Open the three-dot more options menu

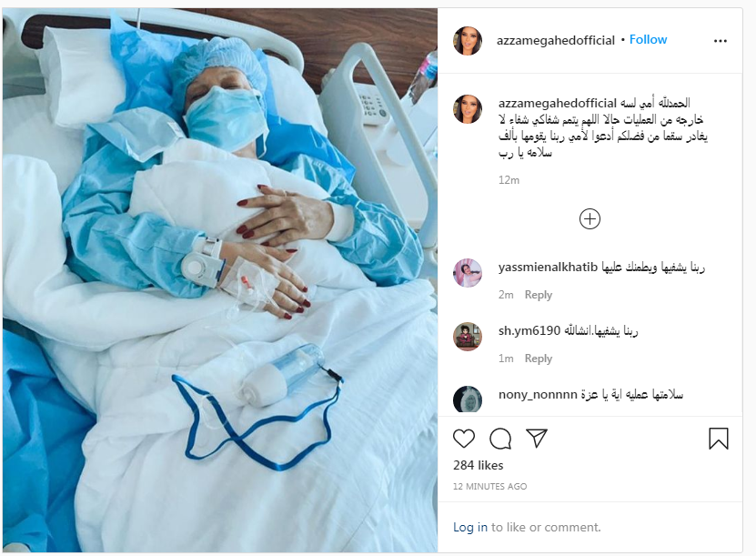(720, 41)
